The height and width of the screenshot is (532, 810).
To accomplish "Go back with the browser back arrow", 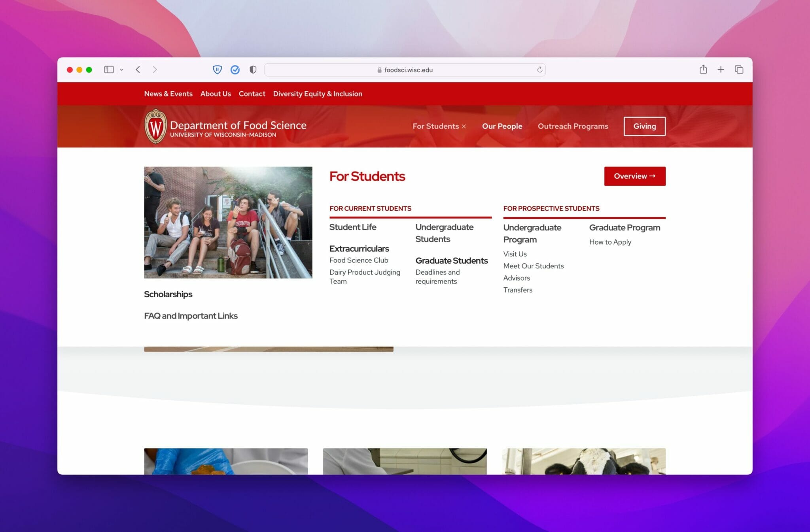I will click(138, 70).
